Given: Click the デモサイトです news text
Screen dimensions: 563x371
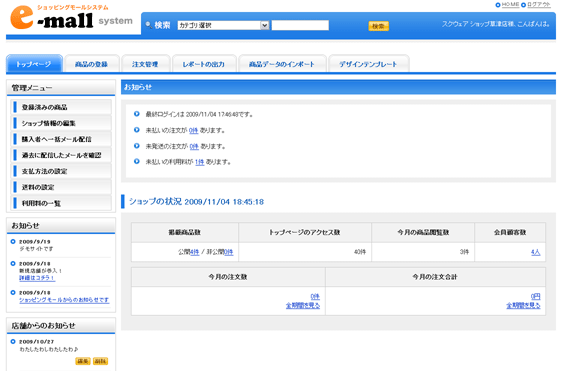Looking at the screenshot, I should (x=36, y=249).
